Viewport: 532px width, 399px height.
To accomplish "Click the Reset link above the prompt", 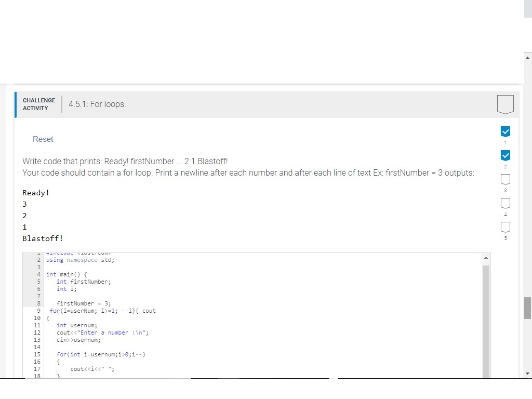I will tap(43, 139).
